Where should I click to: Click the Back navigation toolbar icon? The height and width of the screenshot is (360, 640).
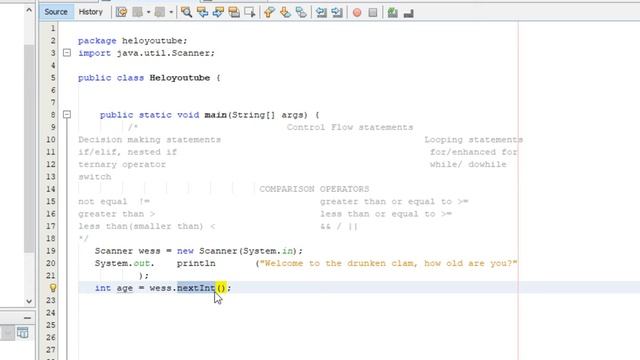[x=138, y=13]
